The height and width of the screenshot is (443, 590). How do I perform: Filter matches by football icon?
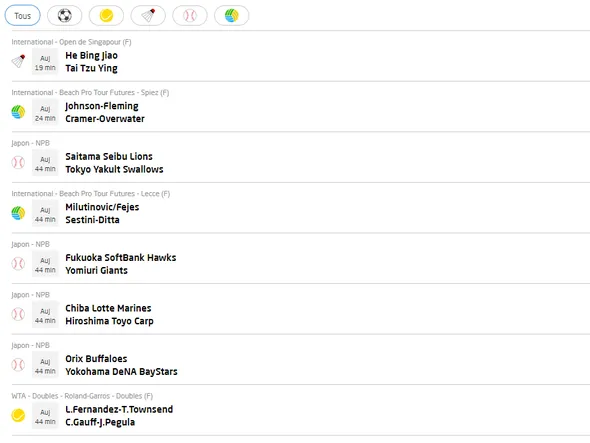pyautogui.click(x=64, y=15)
